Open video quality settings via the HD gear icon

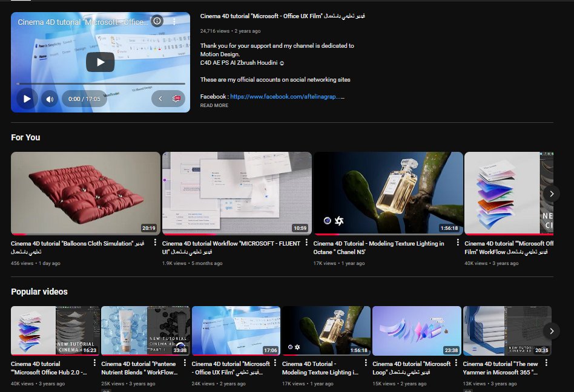click(x=176, y=99)
